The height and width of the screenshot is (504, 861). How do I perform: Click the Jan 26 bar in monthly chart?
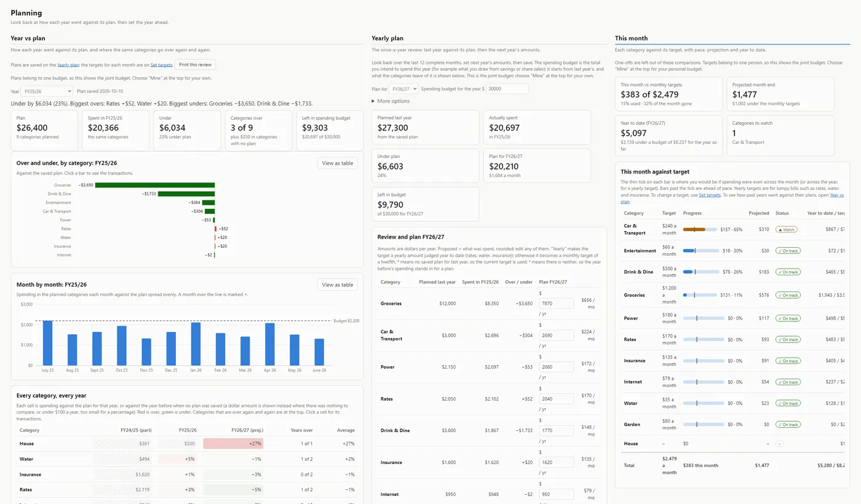[196, 344]
